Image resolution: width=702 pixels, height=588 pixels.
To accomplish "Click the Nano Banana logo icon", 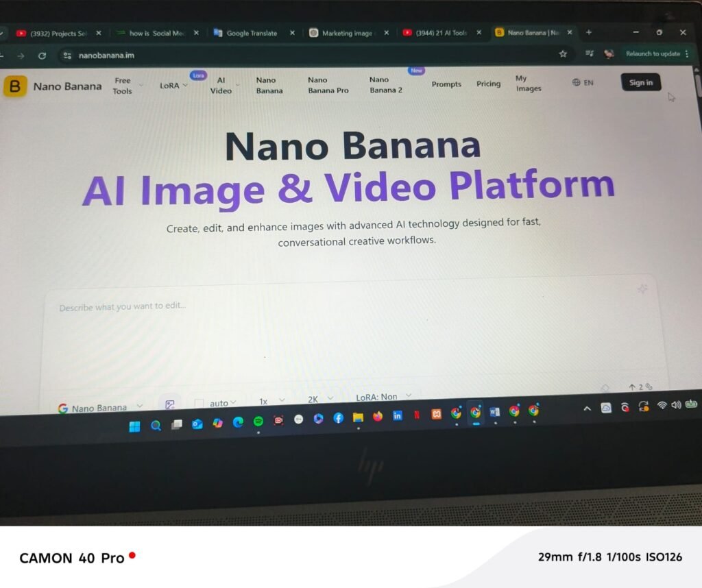I will click(x=14, y=86).
